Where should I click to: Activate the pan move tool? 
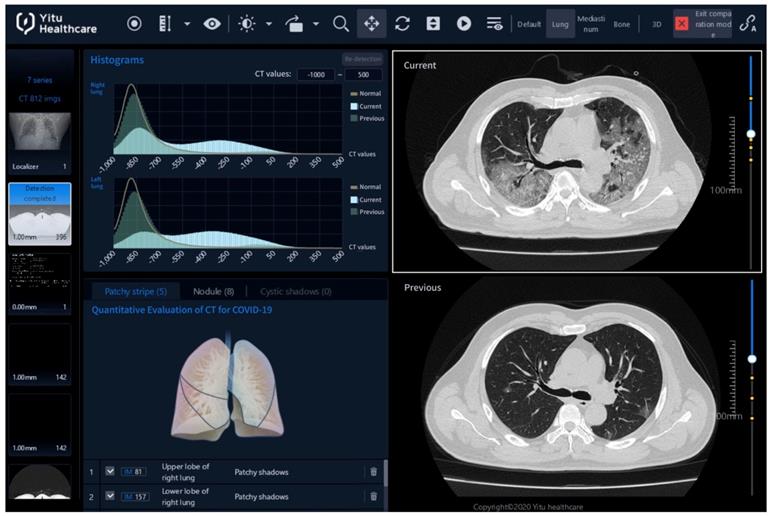coord(371,23)
